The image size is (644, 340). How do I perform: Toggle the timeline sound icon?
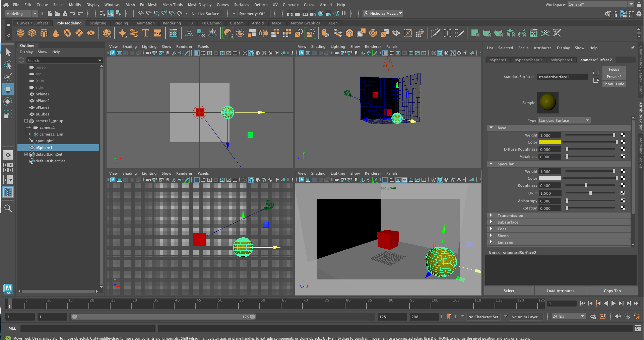tap(618, 317)
